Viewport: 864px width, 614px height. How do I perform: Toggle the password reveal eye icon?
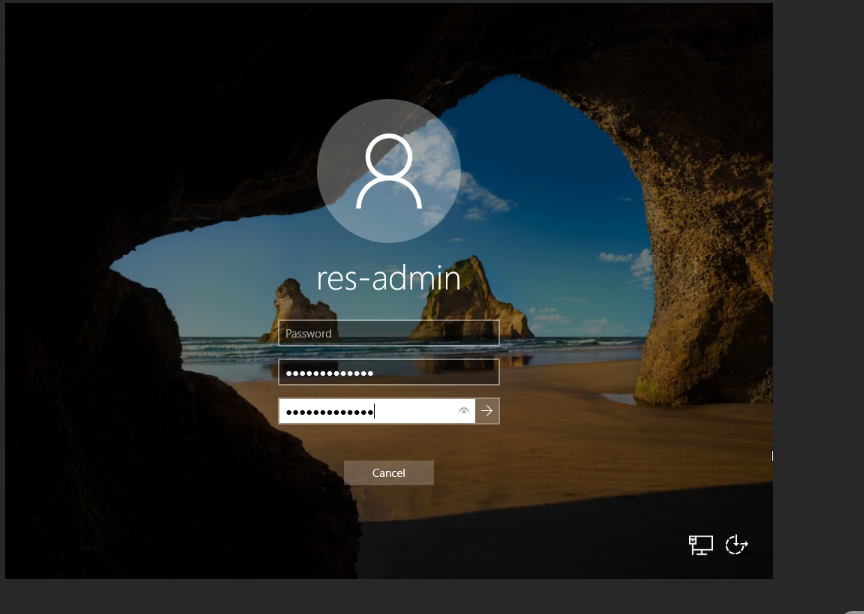click(464, 411)
